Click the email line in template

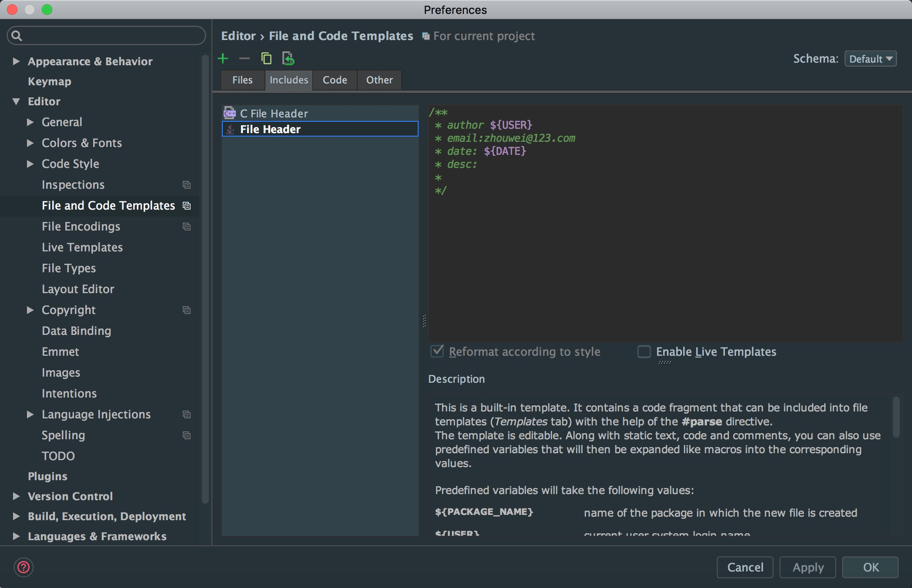(x=511, y=138)
